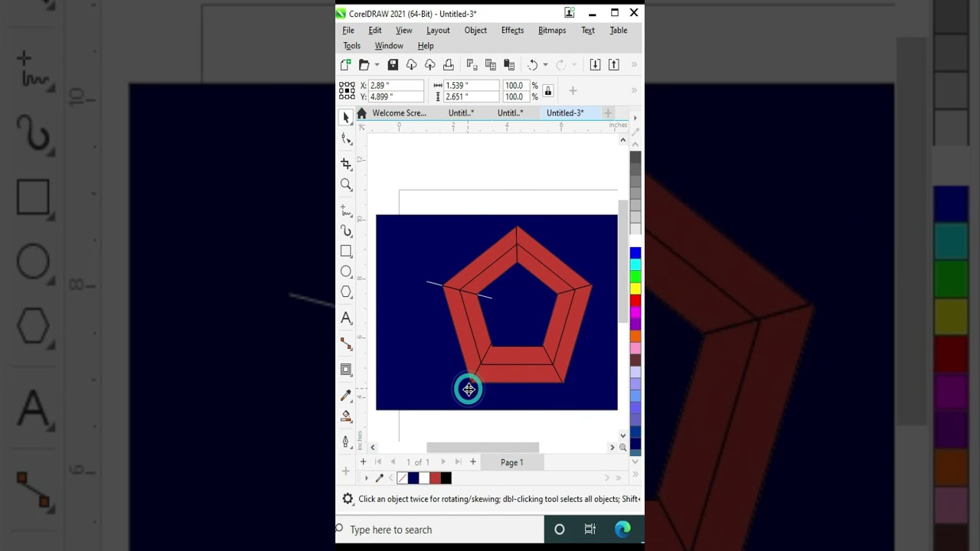Screen dimensions: 980x551
Task: Click the Save floppy disk icon
Action: pyautogui.click(x=393, y=65)
